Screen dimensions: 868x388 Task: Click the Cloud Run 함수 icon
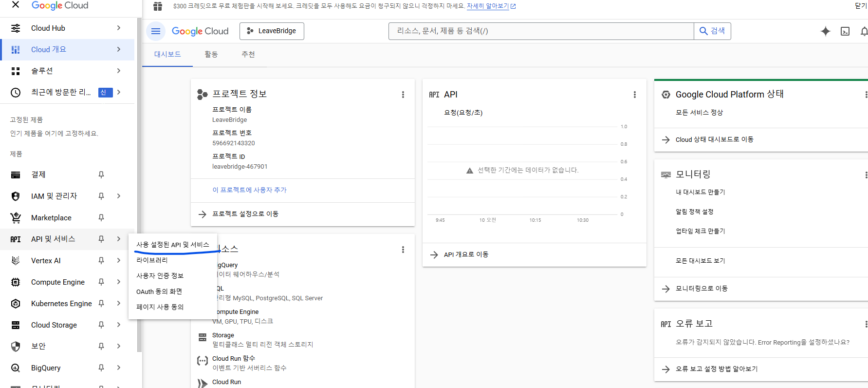point(203,361)
